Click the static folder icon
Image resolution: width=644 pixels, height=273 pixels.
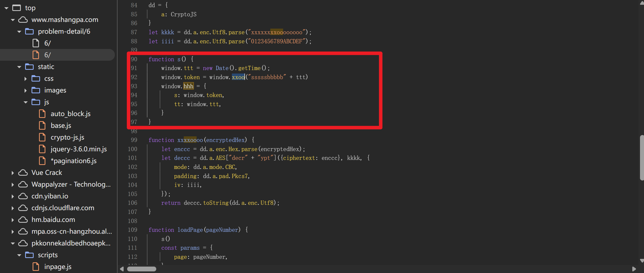click(x=29, y=67)
